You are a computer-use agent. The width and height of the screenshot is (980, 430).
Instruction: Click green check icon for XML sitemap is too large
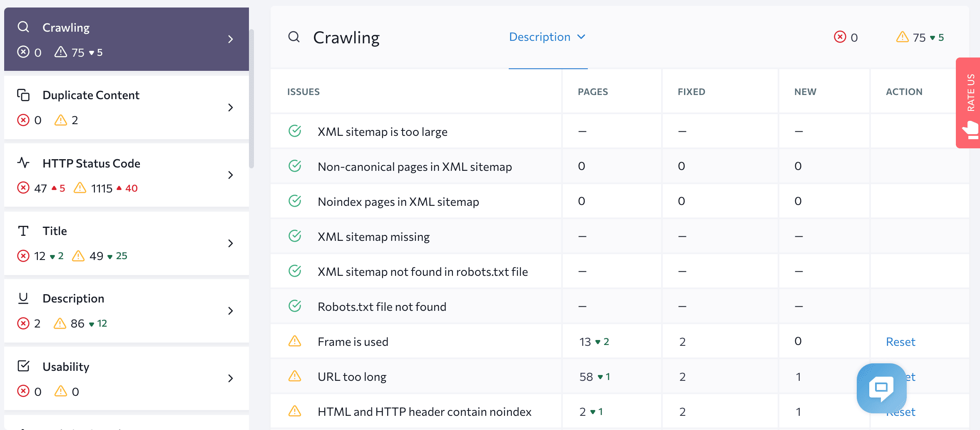295,131
